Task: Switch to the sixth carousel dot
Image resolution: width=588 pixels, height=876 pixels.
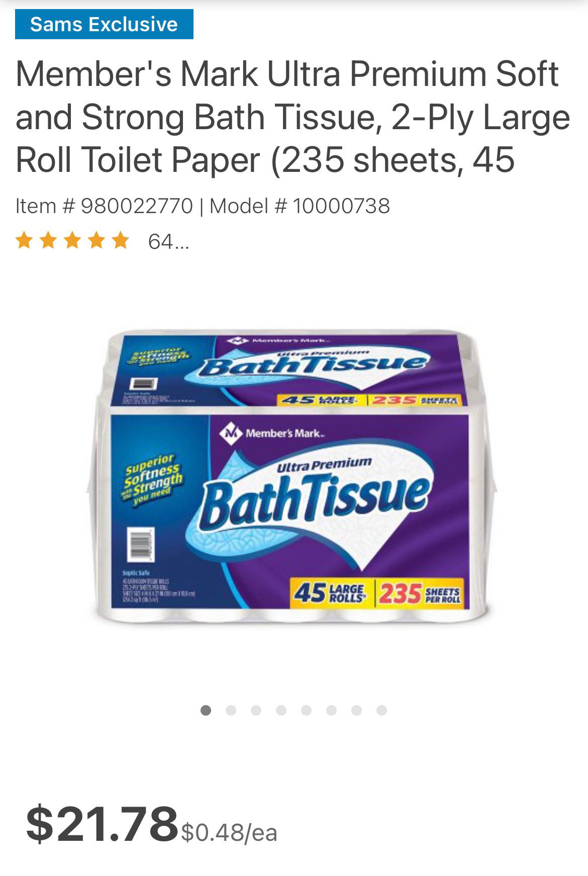Action: 331,710
